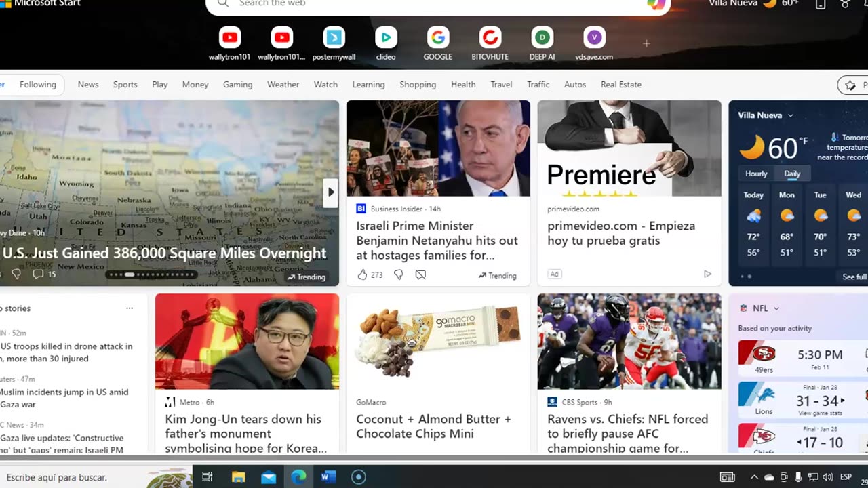Screen dimensions: 868x488
Task: Advance the carousel with next arrow
Action: [331, 192]
